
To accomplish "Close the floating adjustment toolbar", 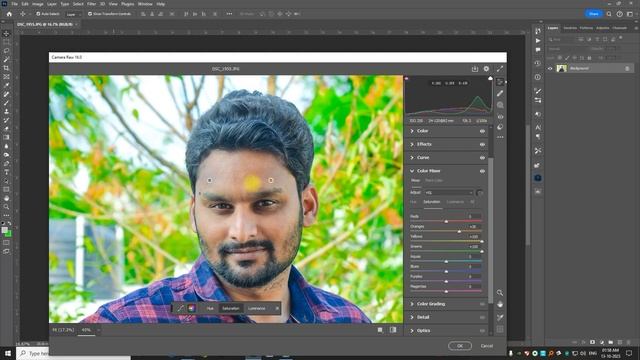I will click(x=277, y=309).
